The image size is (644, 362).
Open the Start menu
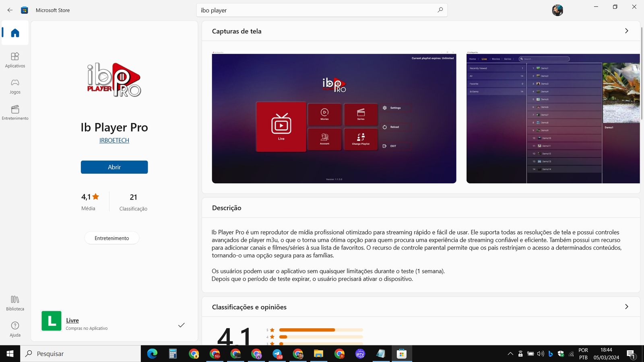(x=9, y=354)
